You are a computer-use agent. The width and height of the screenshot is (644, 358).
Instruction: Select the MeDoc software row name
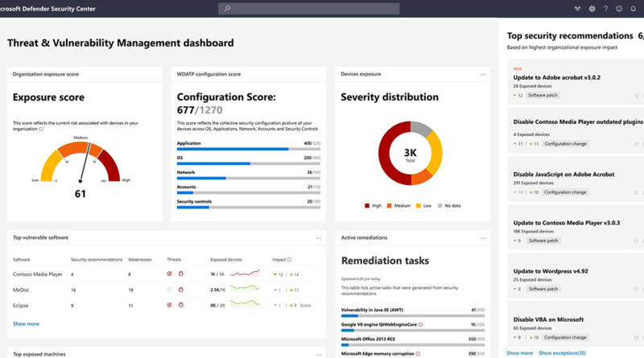(x=21, y=290)
